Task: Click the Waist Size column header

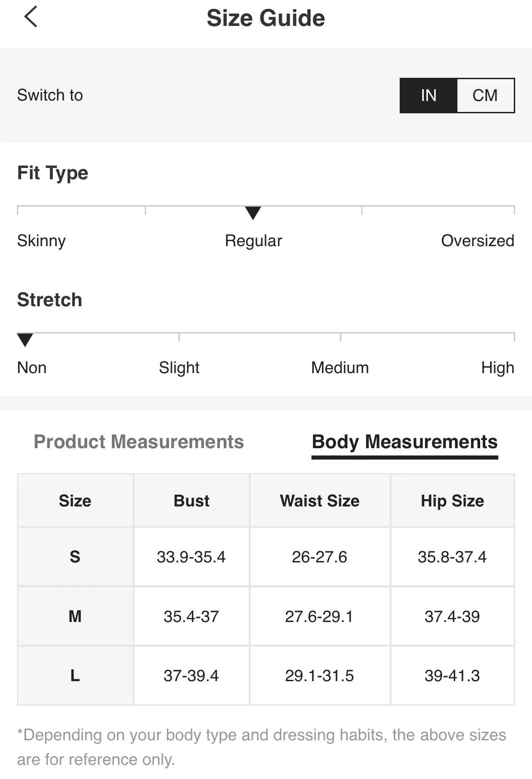Action: coord(320,501)
